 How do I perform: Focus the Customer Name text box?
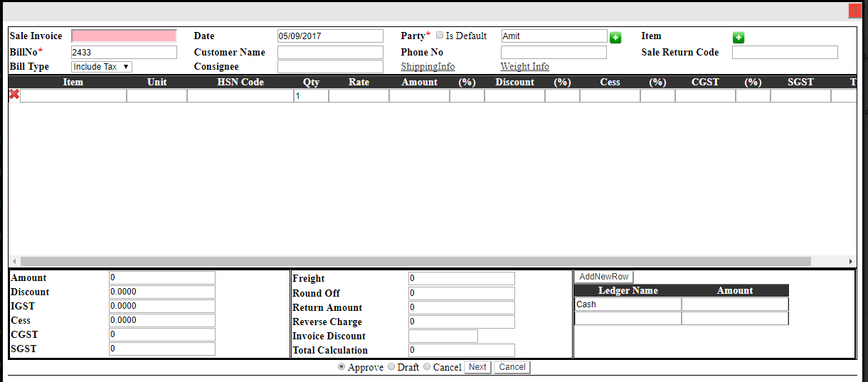tap(330, 53)
